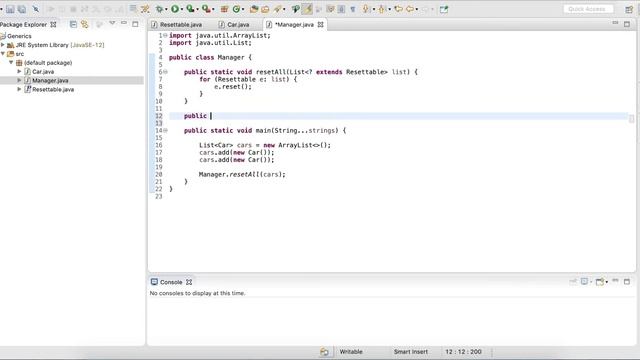Click Display Selected Console icon

(x=584, y=282)
